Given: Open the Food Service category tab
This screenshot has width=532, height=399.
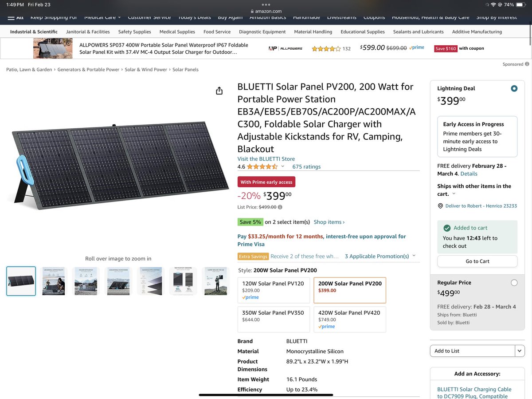Looking at the screenshot, I should pos(217,32).
